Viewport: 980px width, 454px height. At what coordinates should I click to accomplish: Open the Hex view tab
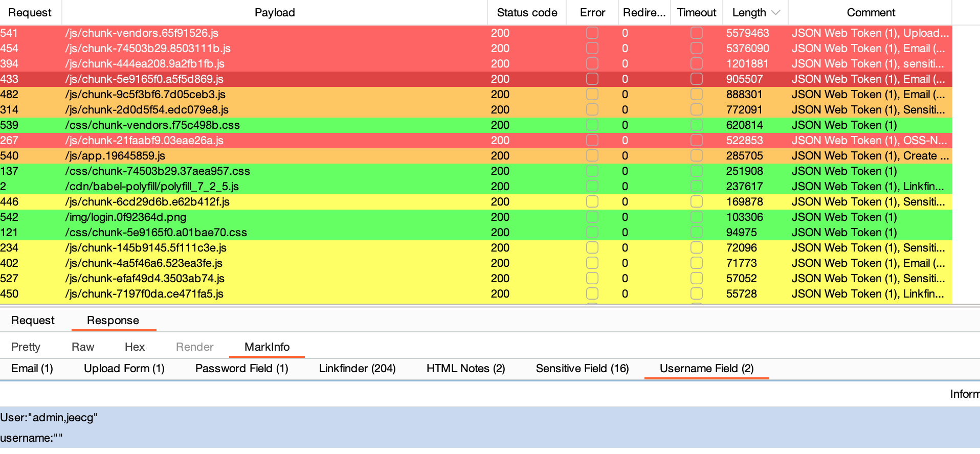click(135, 347)
